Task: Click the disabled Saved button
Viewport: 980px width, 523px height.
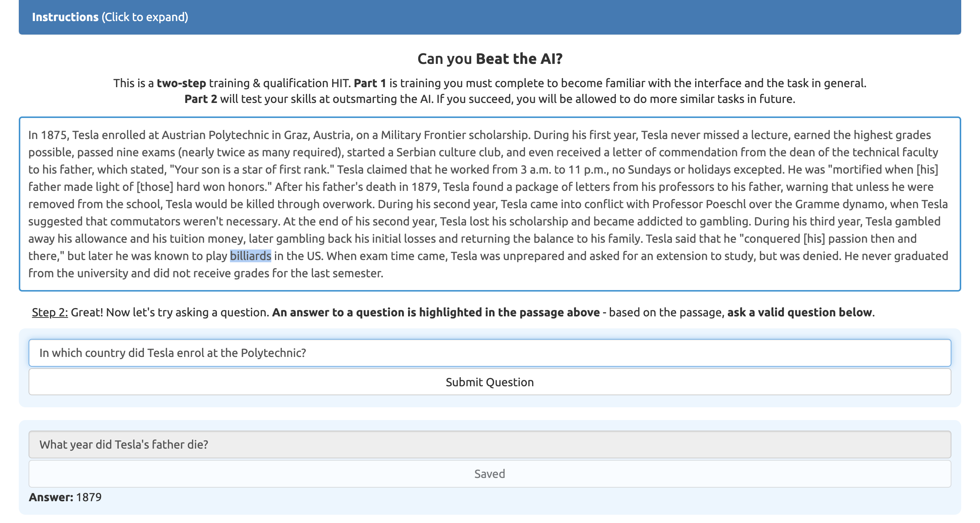Action: click(x=490, y=473)
